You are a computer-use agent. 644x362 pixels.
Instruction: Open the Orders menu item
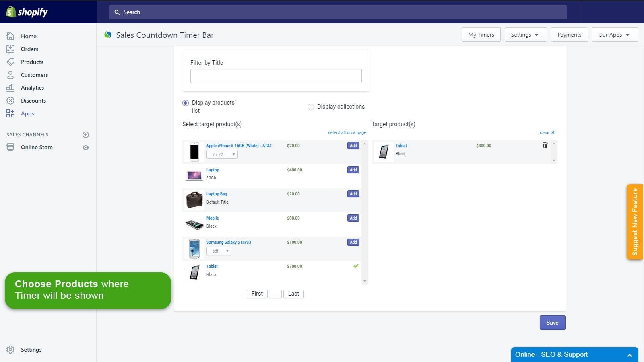[29, 49]
